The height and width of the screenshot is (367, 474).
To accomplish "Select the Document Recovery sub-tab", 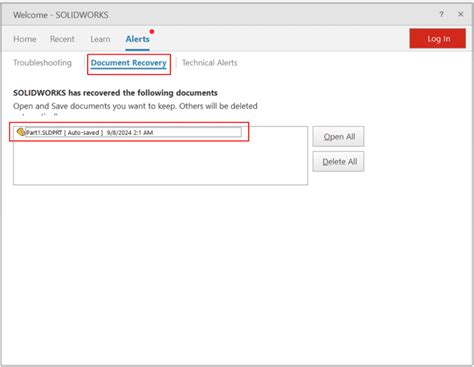I will 129,63.
